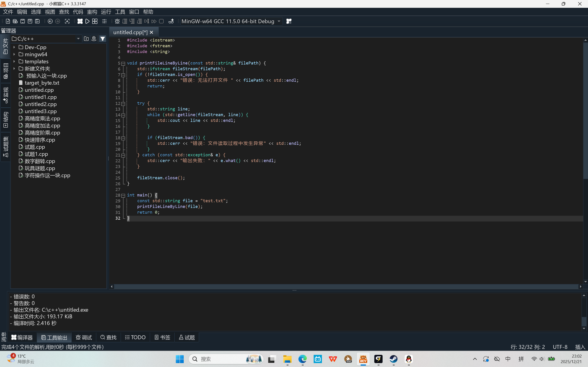Open untitled2.cpp in file tree
This screenshot has width=588, height=367.
point(41,104)
